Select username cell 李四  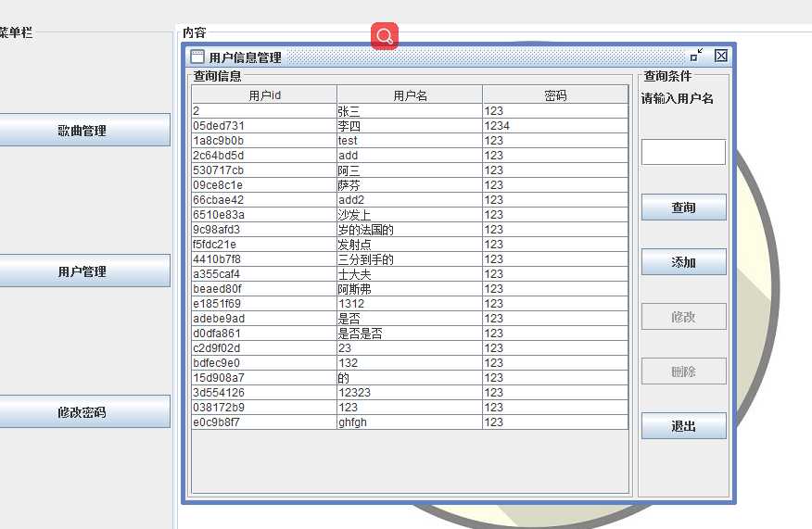point(410,126)
